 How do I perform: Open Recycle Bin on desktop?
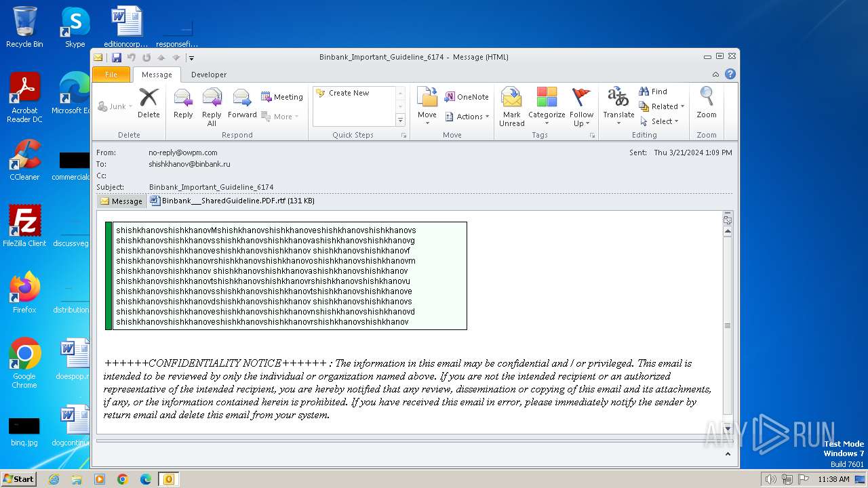coord(24,27)
